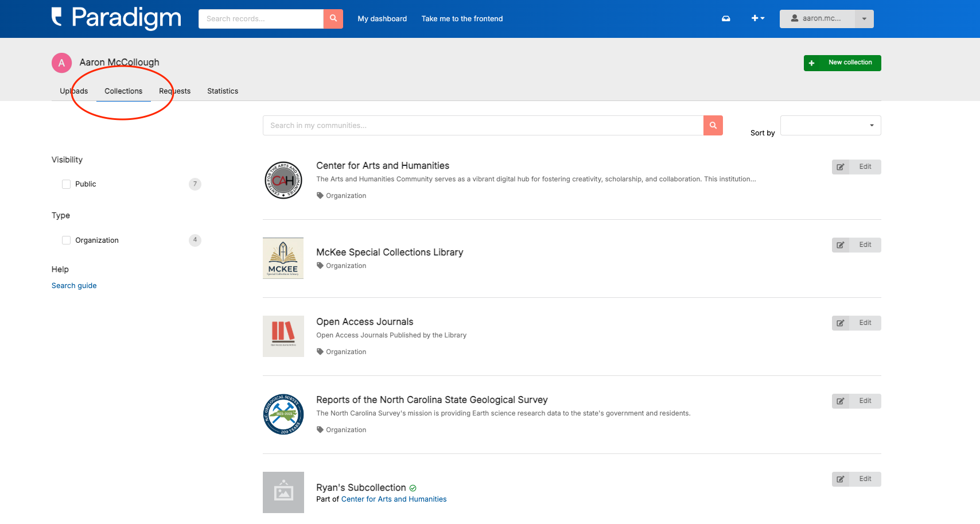Focus the Search in my communities field
980x524 pixels.
483,126
